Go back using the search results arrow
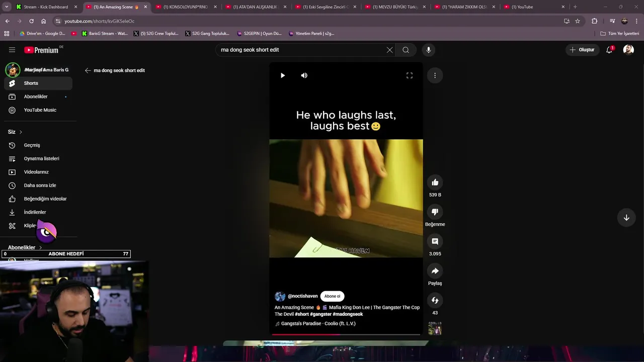Image resolution: width=644 pixels, height=362 pixels. 88,70
